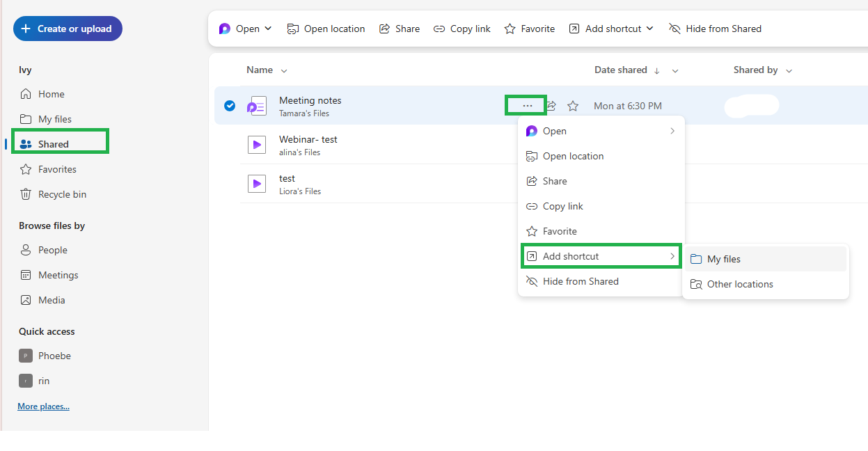
Task: Open the Date shared column dropdown
Action: (x=675, y=70)
